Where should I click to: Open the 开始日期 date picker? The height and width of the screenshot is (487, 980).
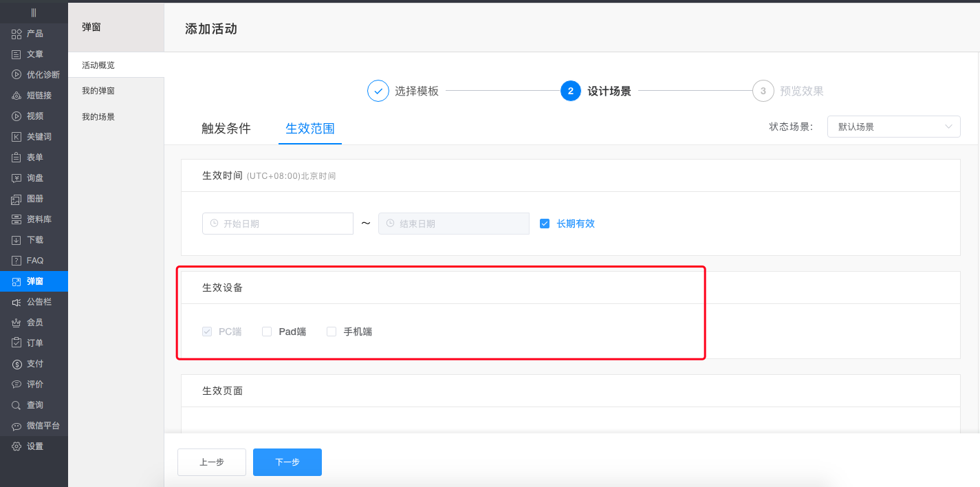point(277,223)
